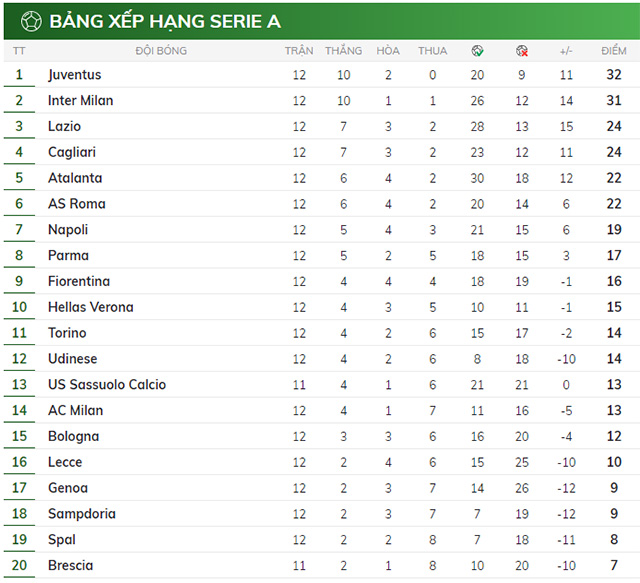The width and height of the screenshot is (640, 583).
Task: Click the TRẬN column header
Action: click(299, 50)
